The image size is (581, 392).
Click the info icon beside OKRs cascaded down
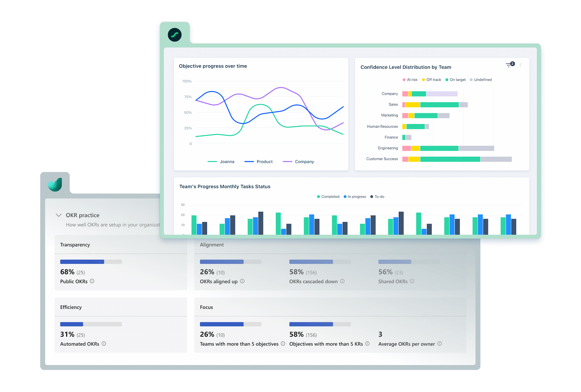(x=342, y=281)
